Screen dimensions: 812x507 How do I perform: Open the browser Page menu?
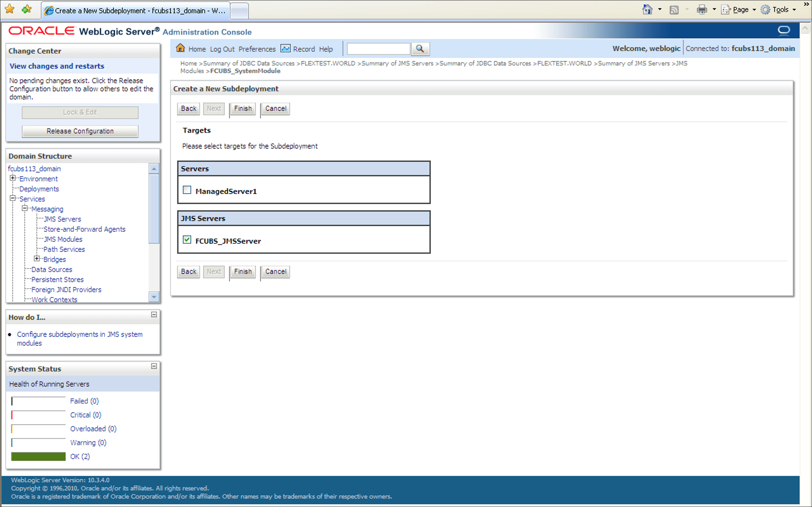click(x=740, y=10)
